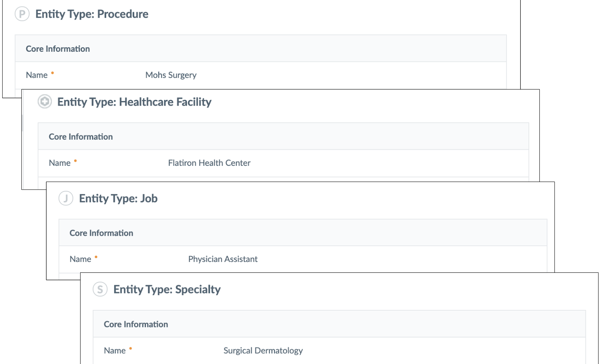Click the orange required dot beside Procedure Name
The height and width of the screenshot is (364, 603).
point(52,73)
